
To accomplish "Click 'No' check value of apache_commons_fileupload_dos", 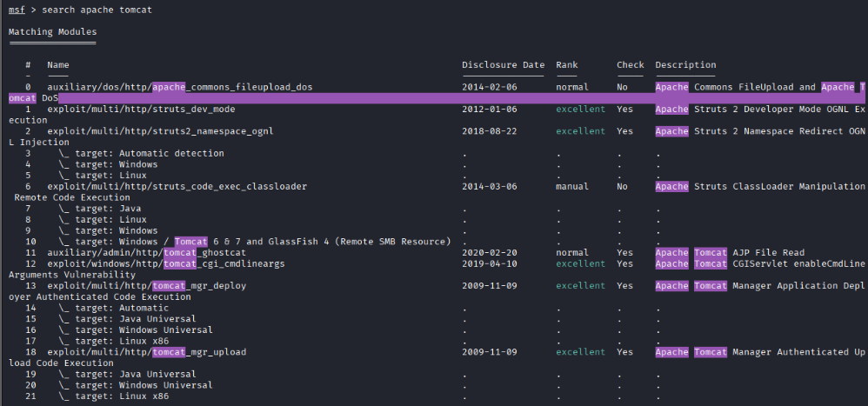I will (622, 87).
